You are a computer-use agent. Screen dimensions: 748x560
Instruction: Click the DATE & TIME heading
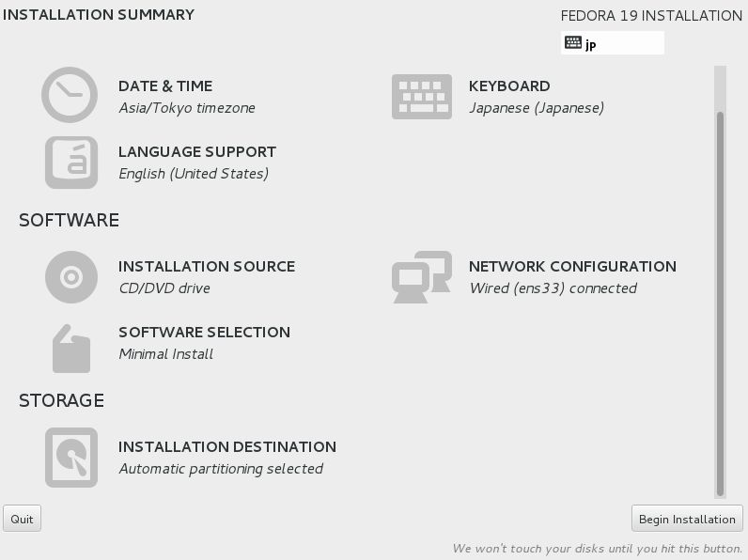pos(165,86)
